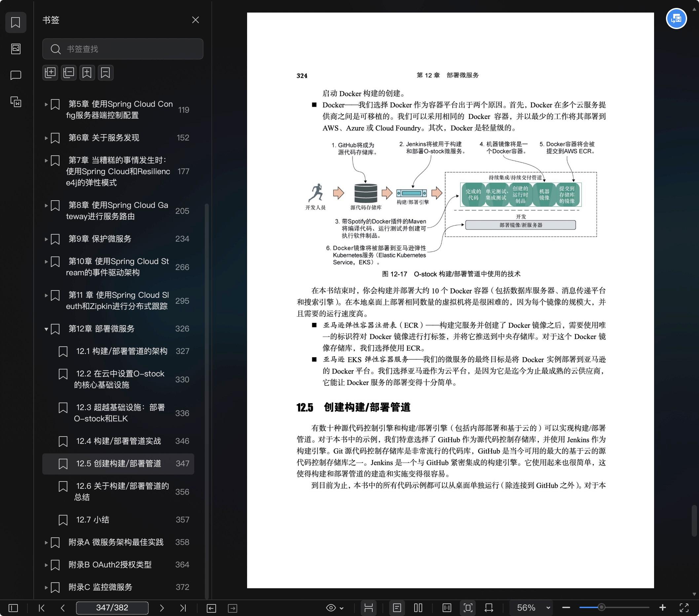The height and width of the screenshot is (616, 699).
Task: Expand all bookmarks icon
Action: pos(50,72)
